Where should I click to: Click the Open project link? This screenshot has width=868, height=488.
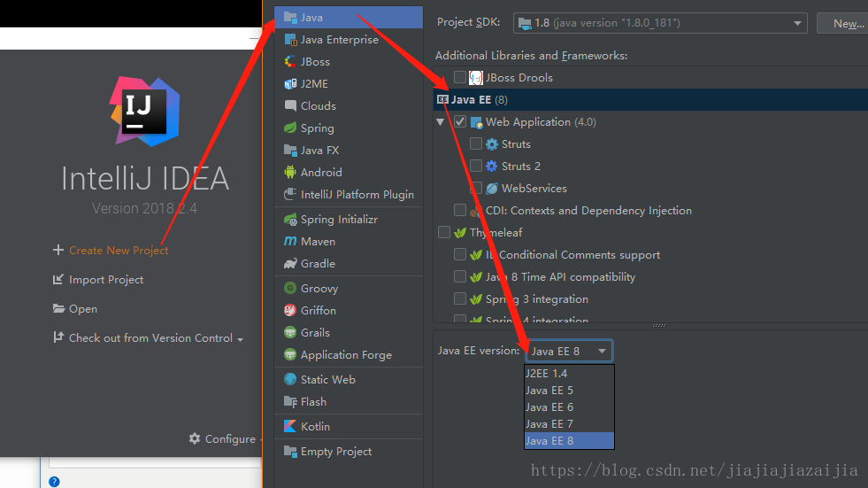(83, 309)
